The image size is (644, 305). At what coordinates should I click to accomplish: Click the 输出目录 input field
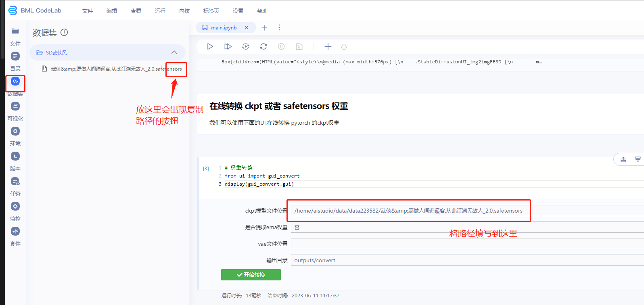(x=467, y=260)
